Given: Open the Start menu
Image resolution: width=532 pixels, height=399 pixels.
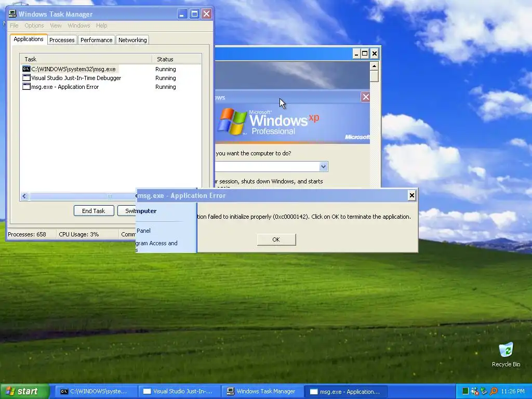Looking at the screenshot, I should tap(24, 391).
